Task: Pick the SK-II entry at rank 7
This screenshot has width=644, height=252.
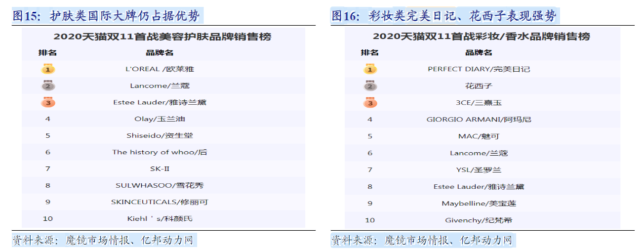Action: pos(160,169)
